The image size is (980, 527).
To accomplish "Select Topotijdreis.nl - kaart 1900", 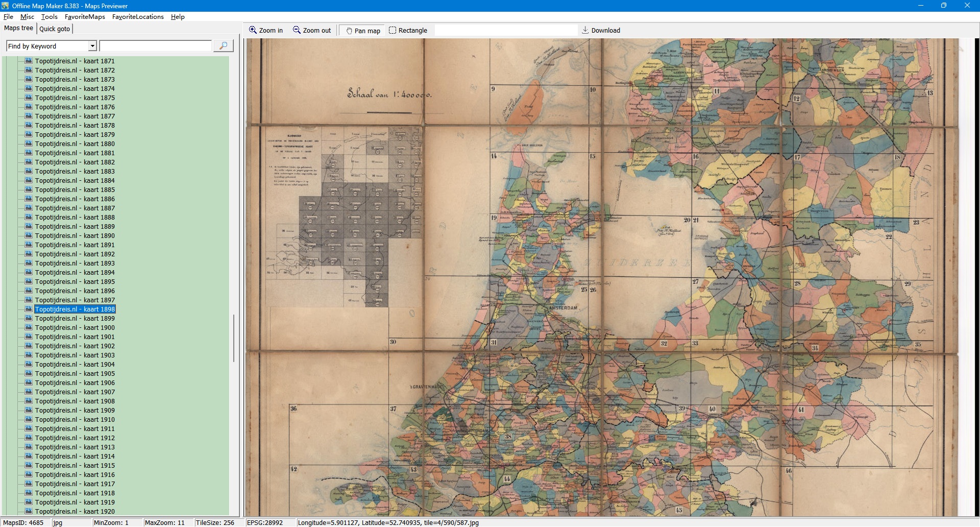I will [75, 327].
